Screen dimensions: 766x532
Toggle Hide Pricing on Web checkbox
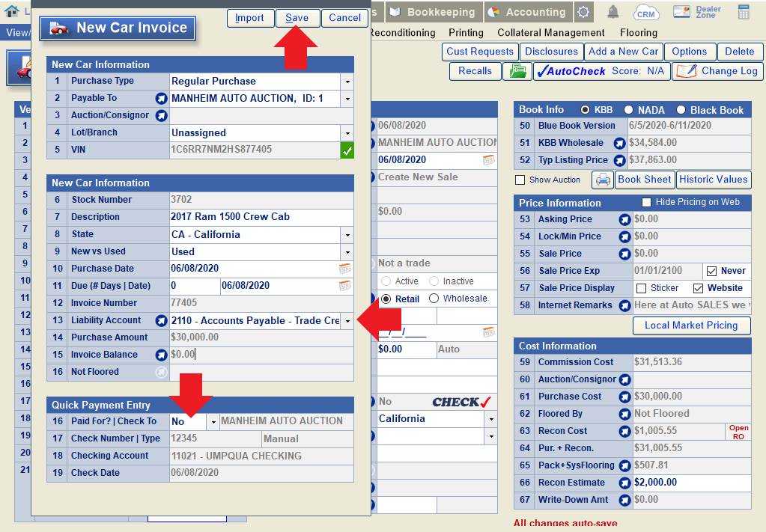(x=646, y=202)
